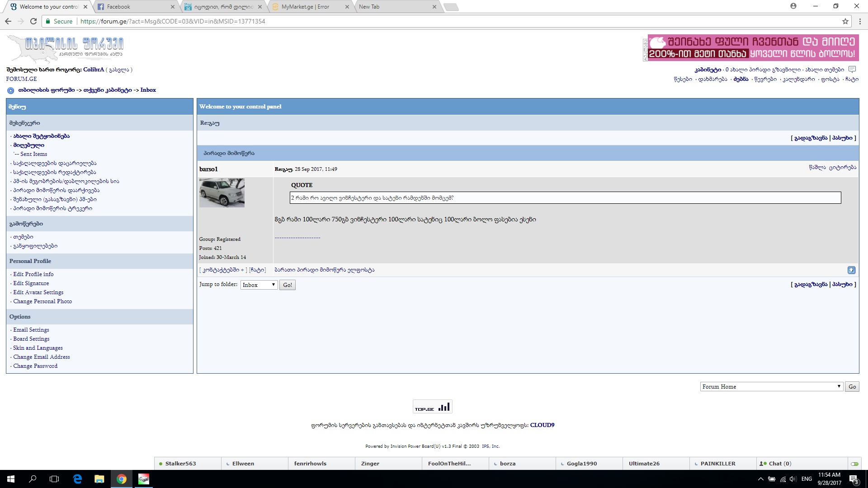The image size is (868, 488).
Task: Show hidden system tray icons
Action: click(760, 479)
